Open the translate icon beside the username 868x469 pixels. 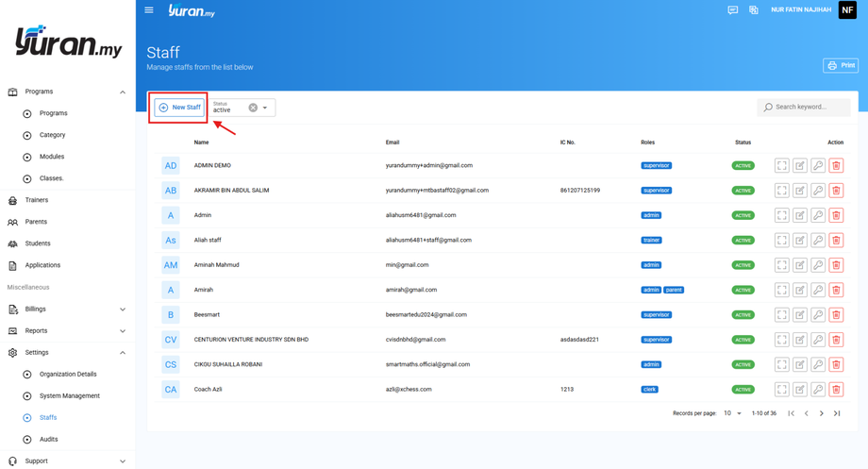tap(754, 10)
